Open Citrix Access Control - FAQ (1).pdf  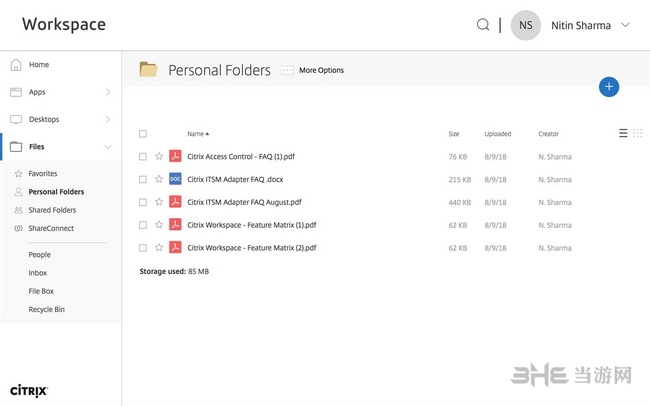click(241, 156)
